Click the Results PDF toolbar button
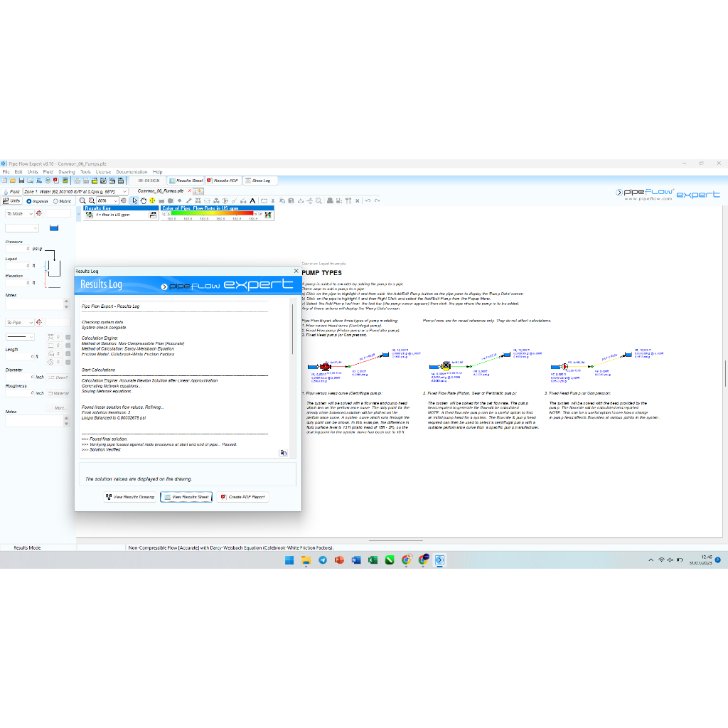The image size is (728, 728). coord(223,181)
